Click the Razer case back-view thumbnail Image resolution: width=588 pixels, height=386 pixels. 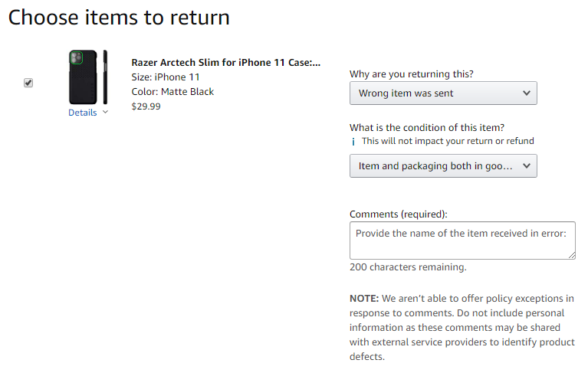pos(83,77)
